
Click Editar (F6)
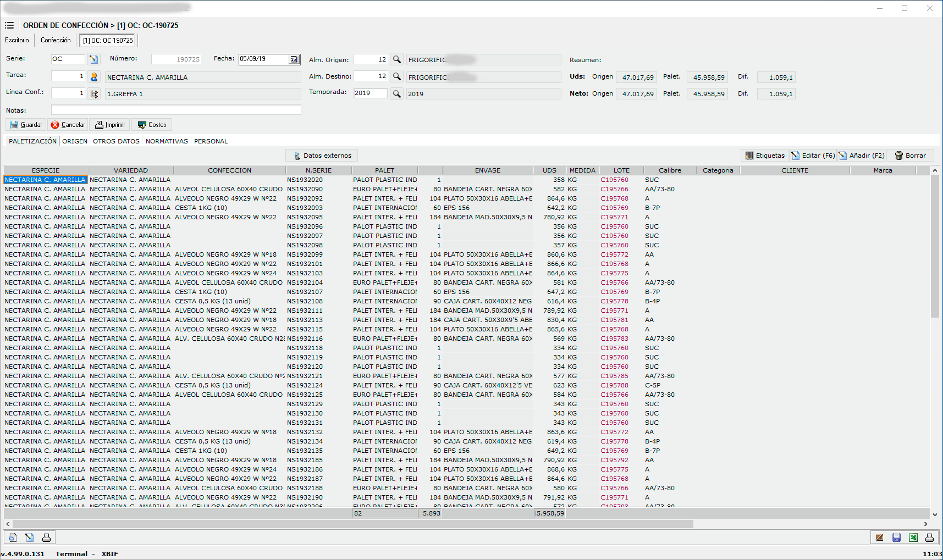(813, 156)
